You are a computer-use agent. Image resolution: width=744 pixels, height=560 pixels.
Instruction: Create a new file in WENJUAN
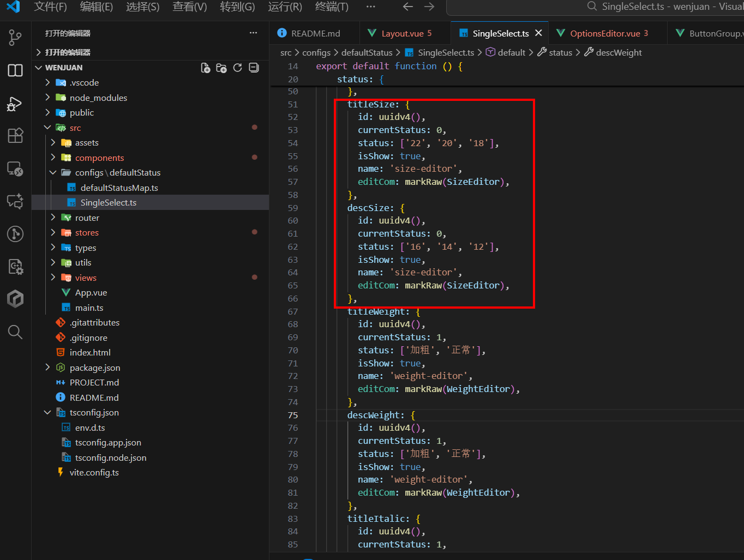click(x=206, y=68)
